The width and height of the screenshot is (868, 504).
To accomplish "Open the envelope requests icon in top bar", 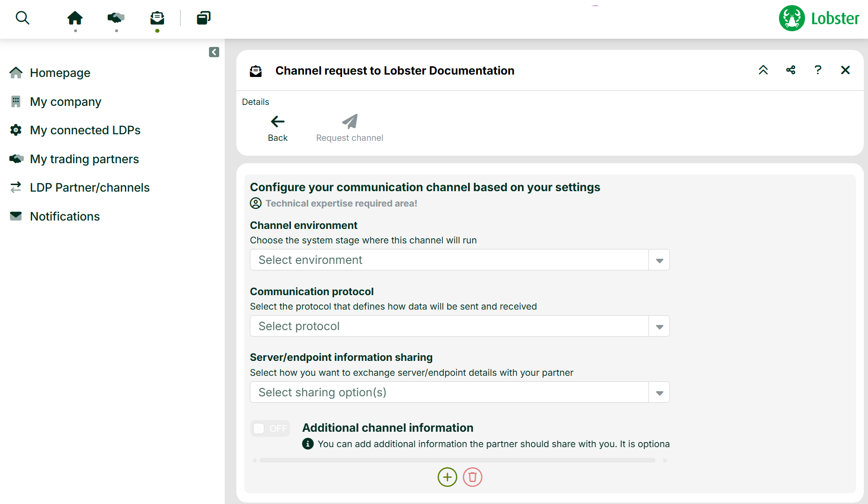I will 157,18.
